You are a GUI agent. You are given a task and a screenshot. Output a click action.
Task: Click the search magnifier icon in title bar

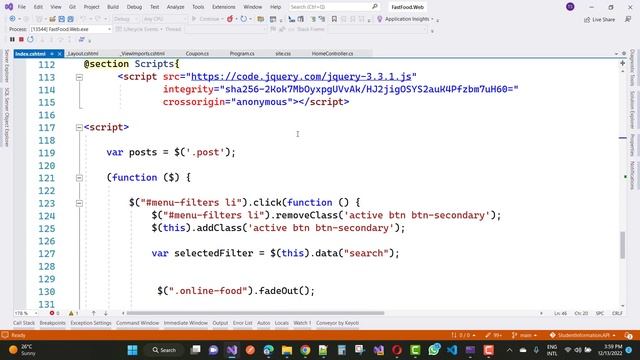pyautogui.click(x=375, y=7)
